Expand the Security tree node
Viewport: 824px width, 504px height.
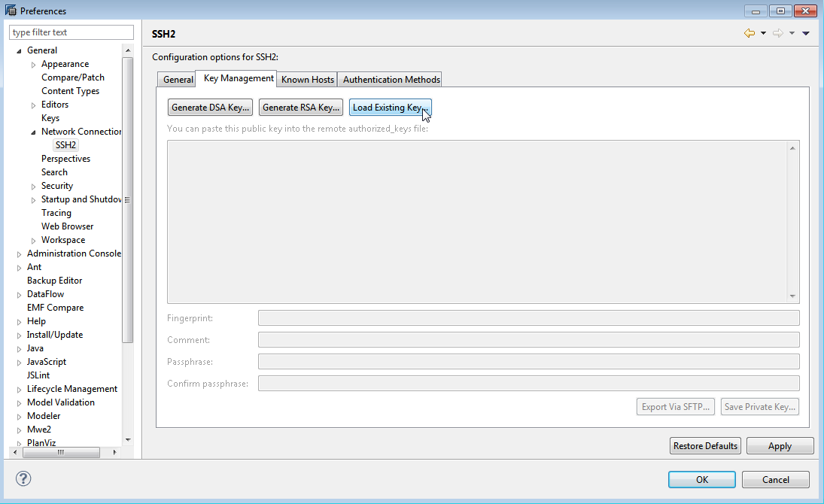coord(33,187)
